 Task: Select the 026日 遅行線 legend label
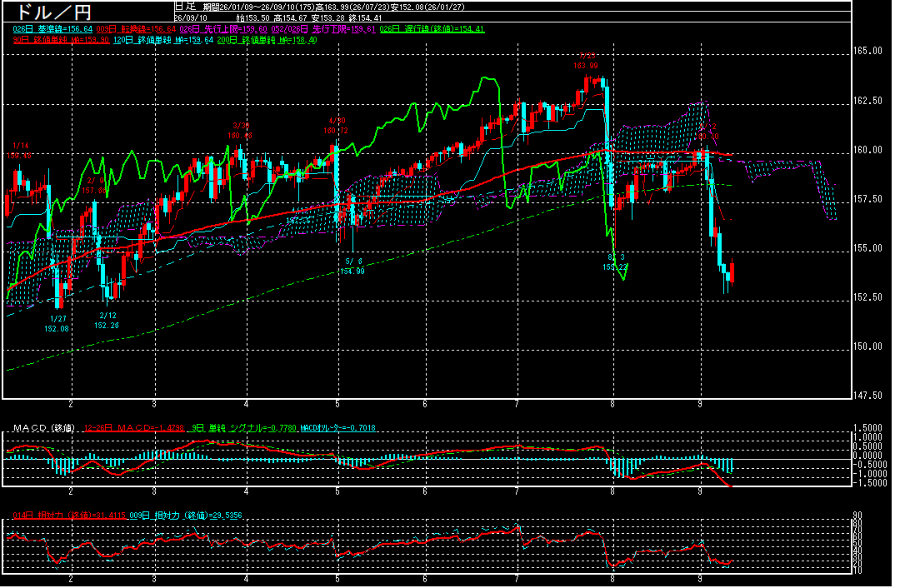pyautogui.click(x=432, y=29)
